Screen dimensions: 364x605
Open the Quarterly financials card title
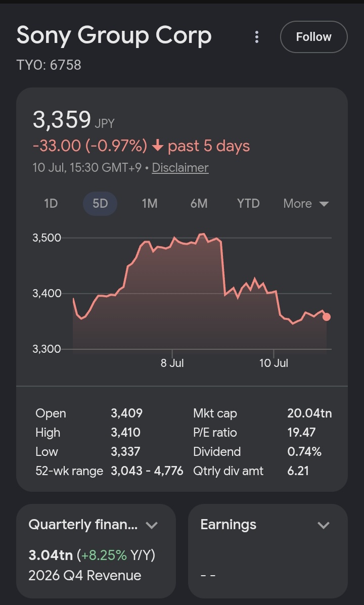tap(83, 525)
